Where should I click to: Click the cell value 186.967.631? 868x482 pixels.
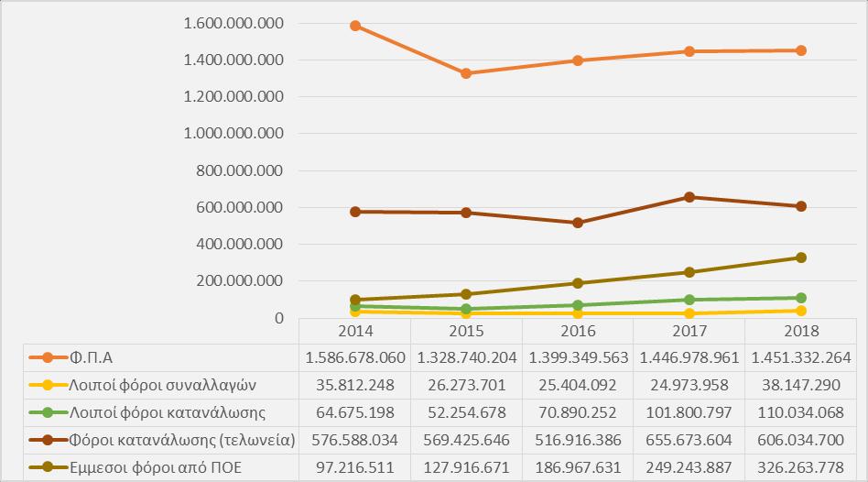click(x=578, y=467)
